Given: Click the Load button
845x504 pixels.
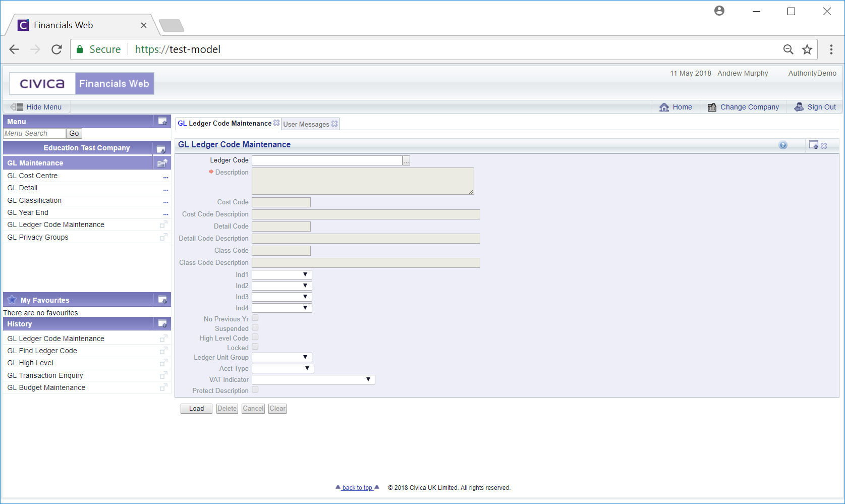Looking at the screenshot, I should click(196, 409).
